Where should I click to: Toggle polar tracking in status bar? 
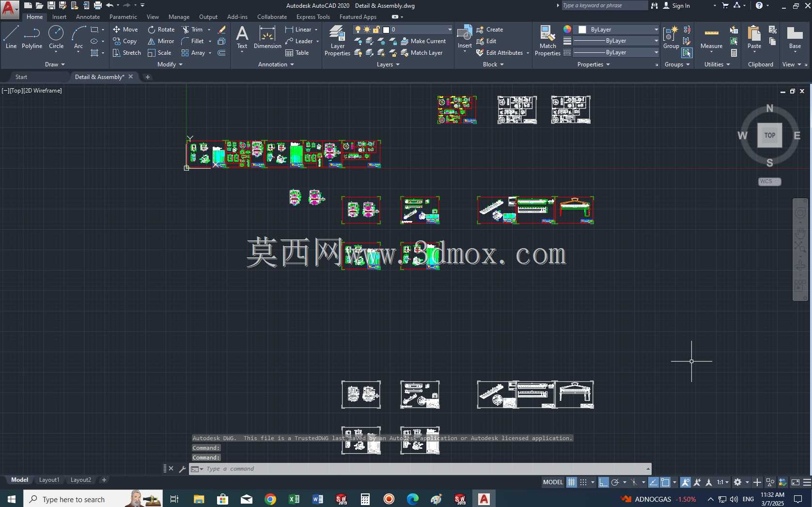click(x=615, y=482)
